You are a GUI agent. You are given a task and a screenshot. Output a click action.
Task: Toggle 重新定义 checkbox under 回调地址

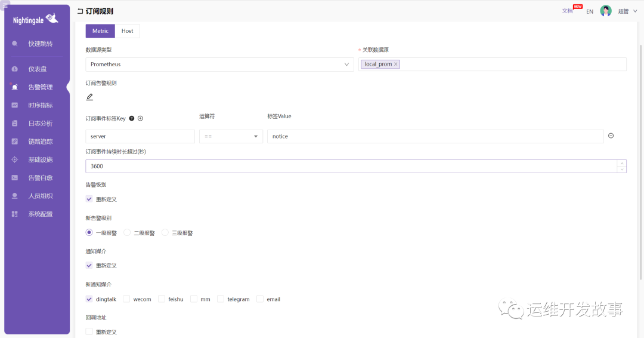pyautogui.click(x=89, y=331)
